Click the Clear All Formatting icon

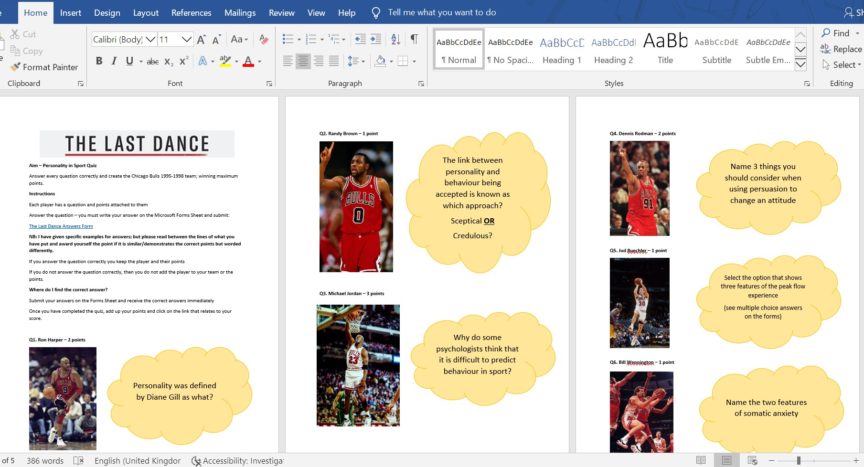(263, 39)
